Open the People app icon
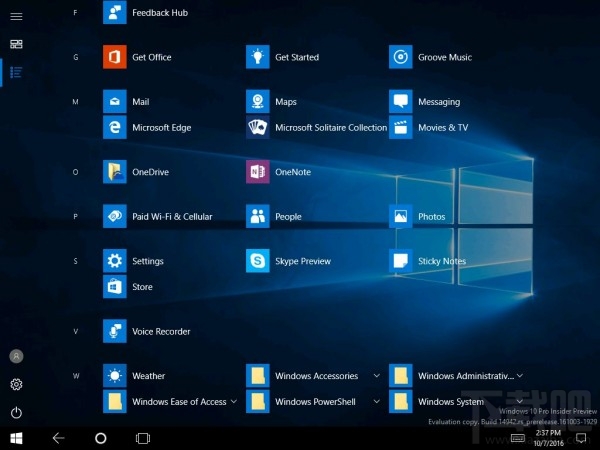This screenshot has width=600, height=450. coord(258,216)
